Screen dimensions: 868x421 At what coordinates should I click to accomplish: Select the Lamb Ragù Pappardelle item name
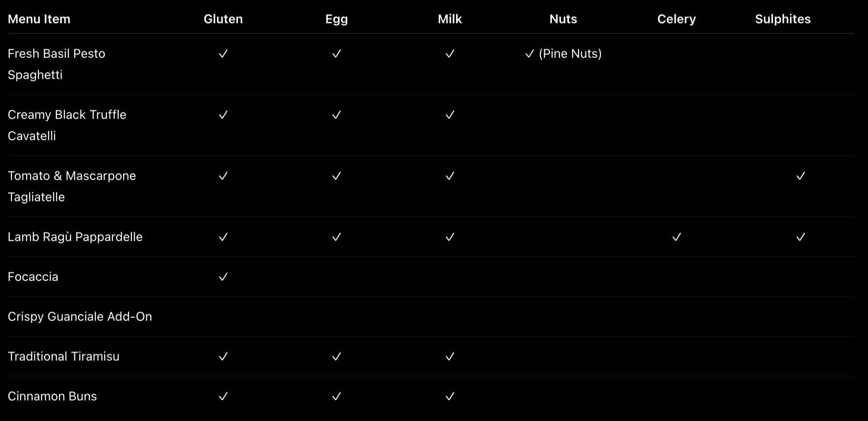pos(75,237)
